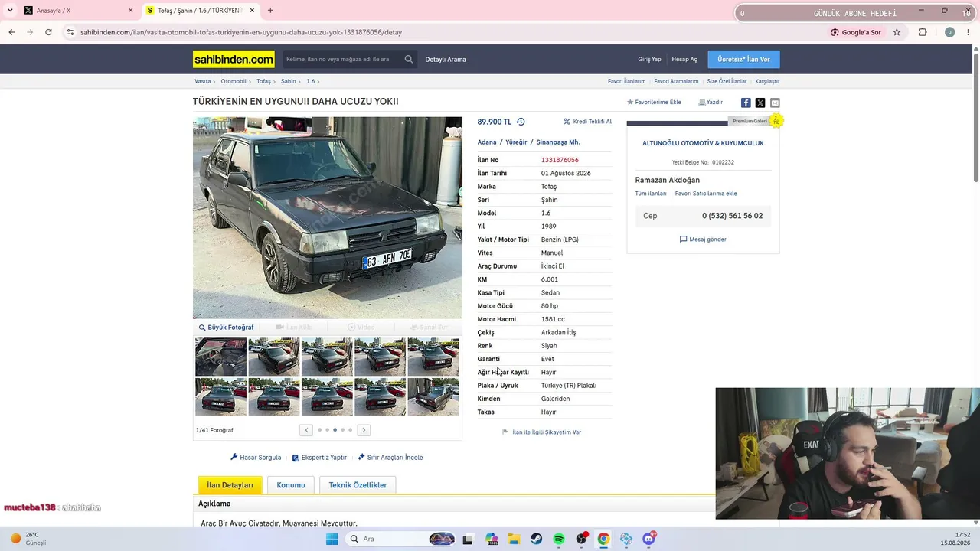
Task: Click the Sıfır Araçları İncele link
Action: click(x=390, y=458)
